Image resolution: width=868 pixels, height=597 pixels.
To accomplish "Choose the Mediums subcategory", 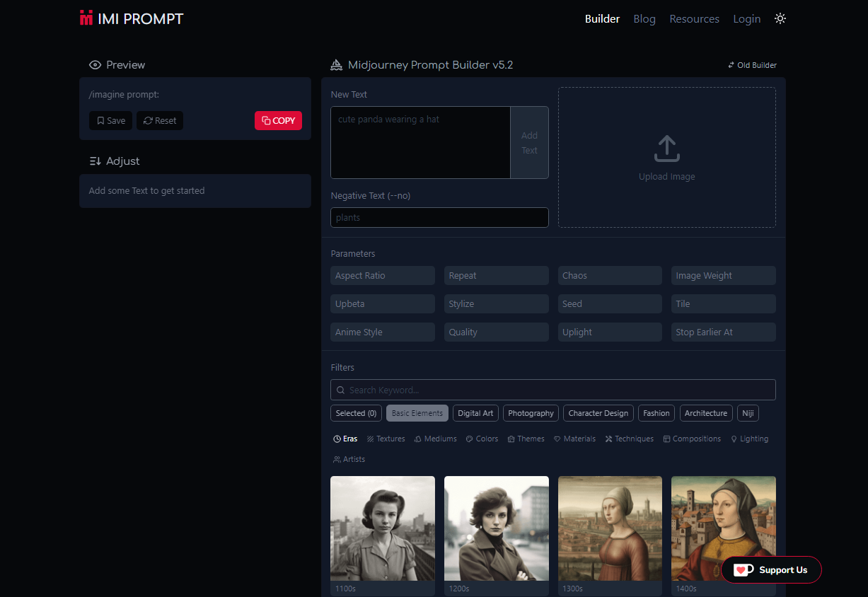I will [436, 439].
